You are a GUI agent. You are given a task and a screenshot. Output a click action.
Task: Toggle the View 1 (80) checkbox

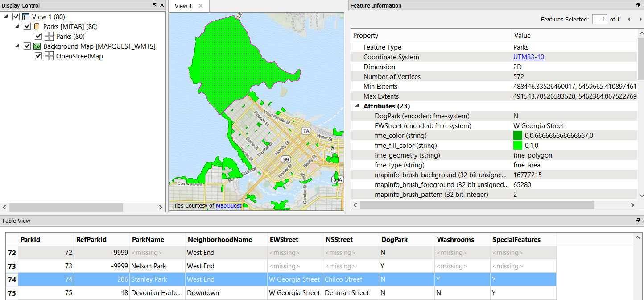pos(17,17)
